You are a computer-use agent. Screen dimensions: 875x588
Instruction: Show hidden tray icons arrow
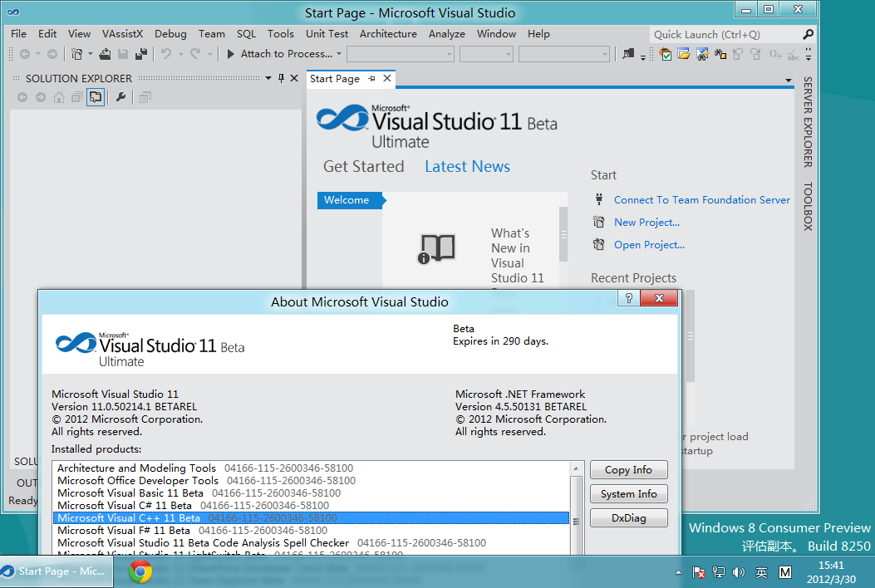point(678,572)
